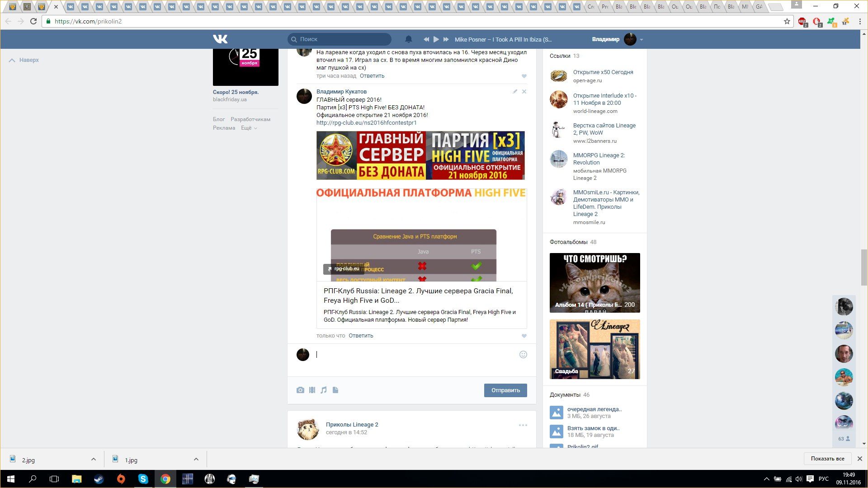Screen dimensions: 868x488
Task: Click the VK logo home icon
Action: point(220,39)
